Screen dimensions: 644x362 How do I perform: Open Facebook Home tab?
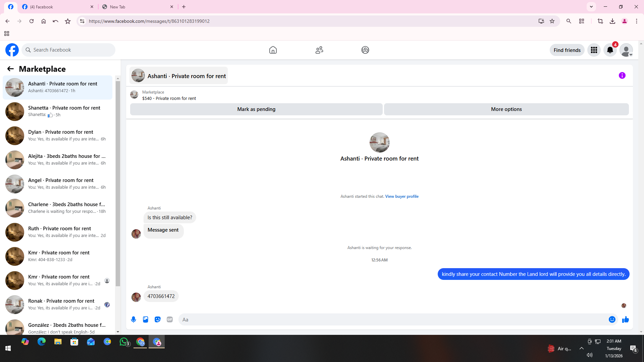click(x=273, y=50)
